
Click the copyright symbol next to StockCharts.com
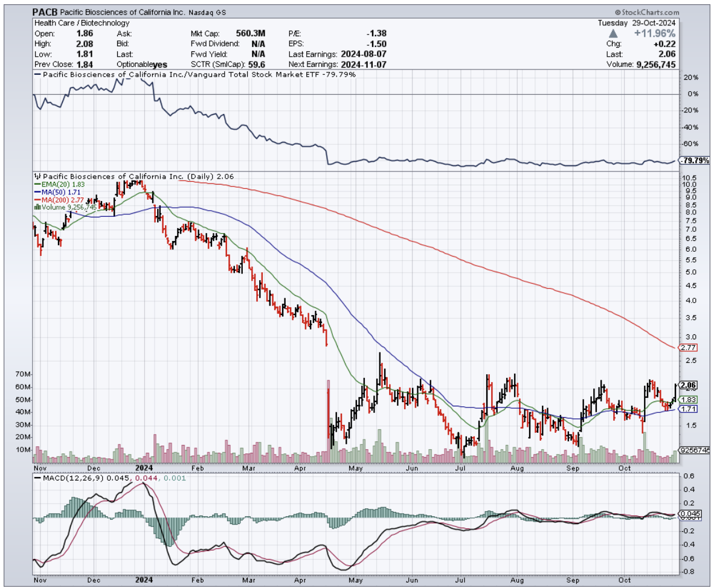coord(620,13)
